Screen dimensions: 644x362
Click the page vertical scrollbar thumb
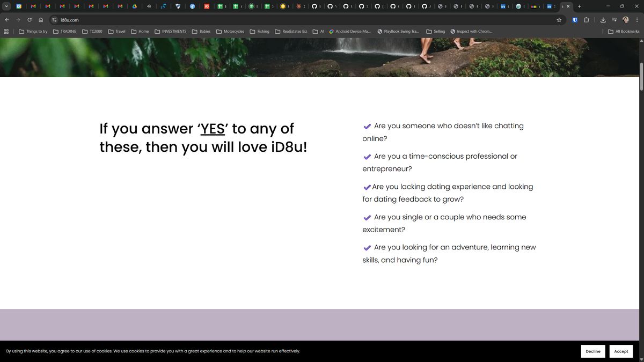click(641, 77)
